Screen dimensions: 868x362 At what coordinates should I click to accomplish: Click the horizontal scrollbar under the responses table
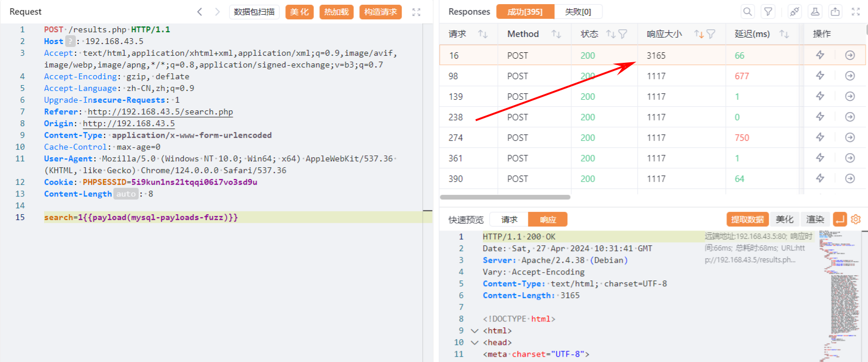(505, 197)
